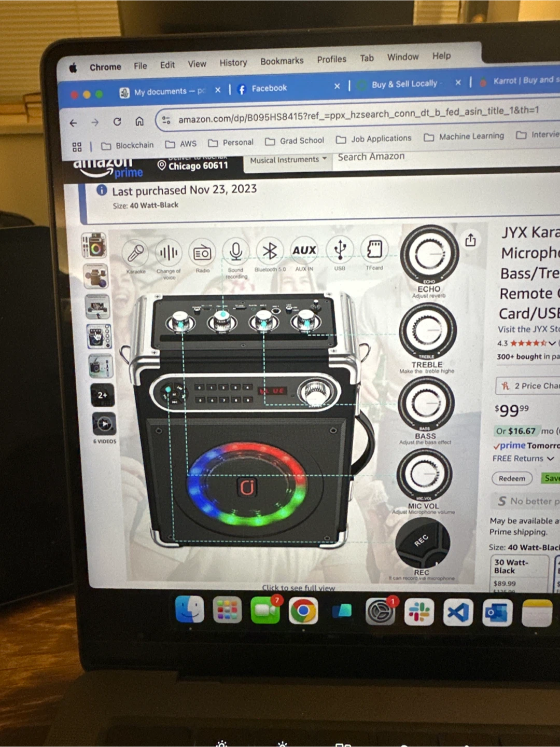Viewport: 560px width, 747px height.
Task: Close the My documents tab
Action: click(218, 90)
